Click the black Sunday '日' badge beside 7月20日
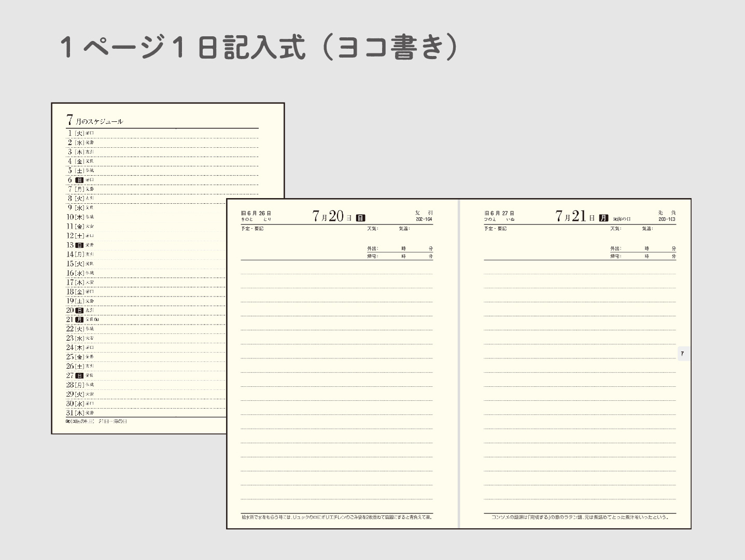Screen dimensions: 745x560 [x=360, y=218]
